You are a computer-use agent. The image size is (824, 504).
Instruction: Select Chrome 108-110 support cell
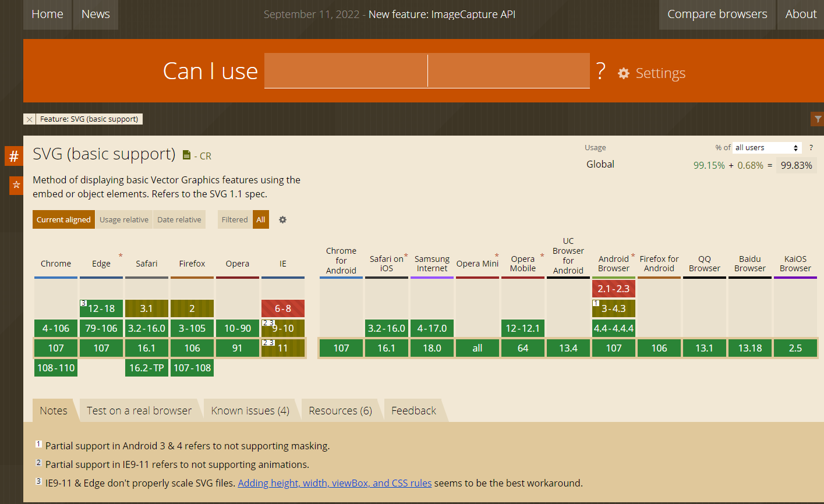56,368
